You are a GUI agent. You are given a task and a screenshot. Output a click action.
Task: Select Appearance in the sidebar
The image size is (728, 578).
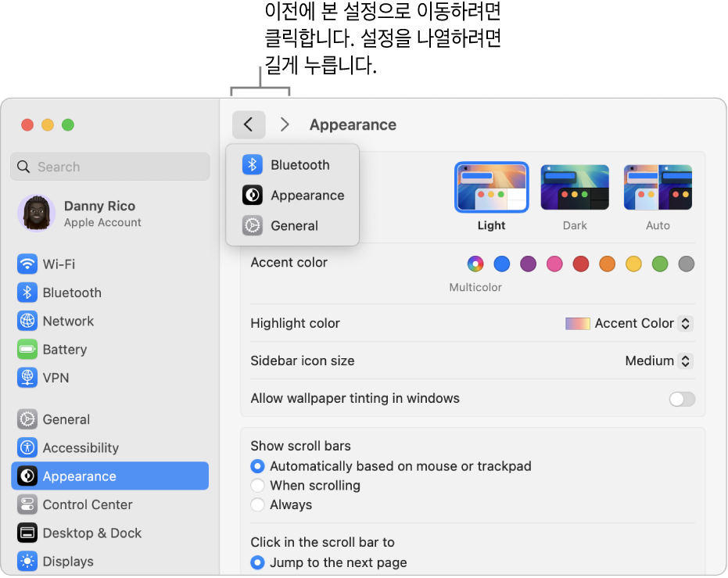109,476
